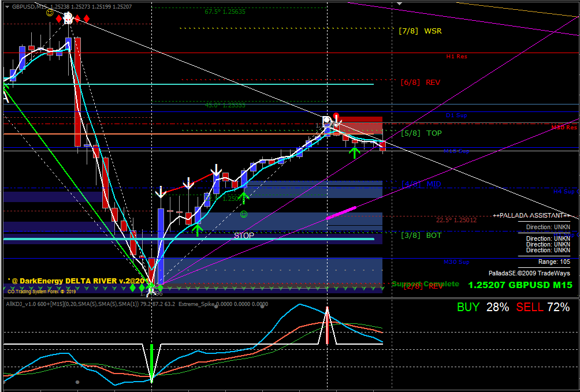Select the H1 Res label

(x=456, y=57)
